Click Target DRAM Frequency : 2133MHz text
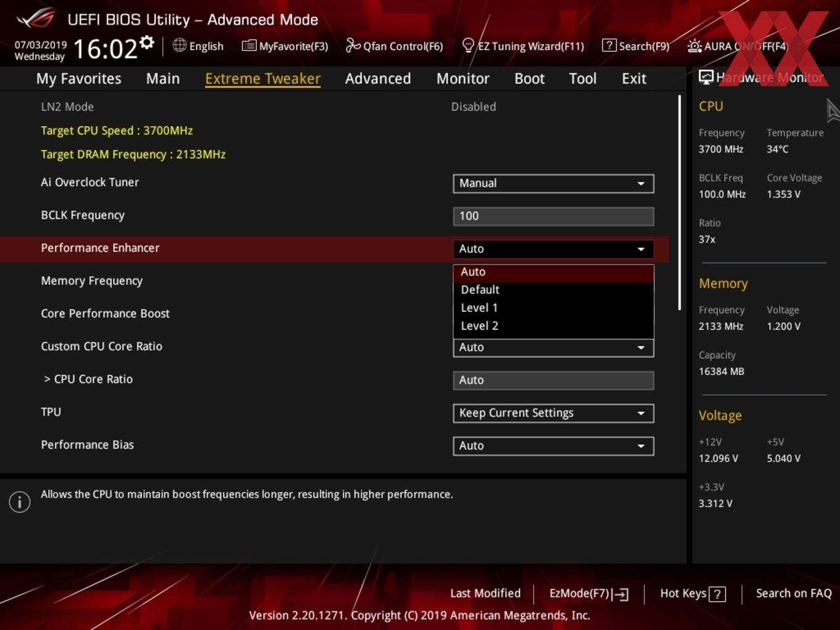The width and height of the screenshot is (840, 630). tap(133, 154)
